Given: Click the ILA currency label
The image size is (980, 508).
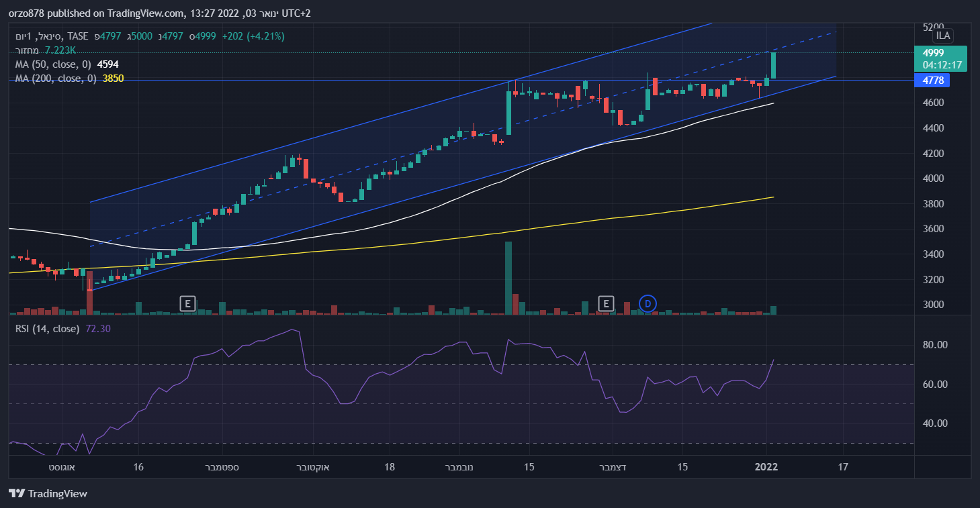Looking at the screenshot, I should pos(943,35).
